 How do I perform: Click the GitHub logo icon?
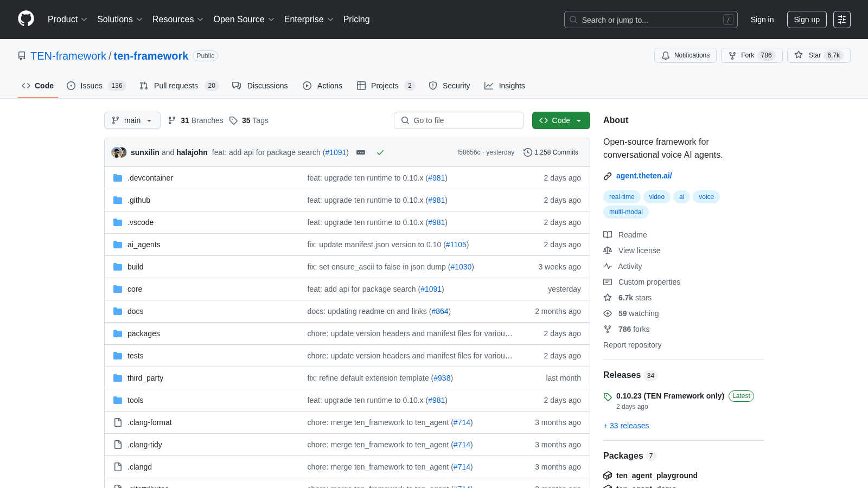tap(26, 19)
